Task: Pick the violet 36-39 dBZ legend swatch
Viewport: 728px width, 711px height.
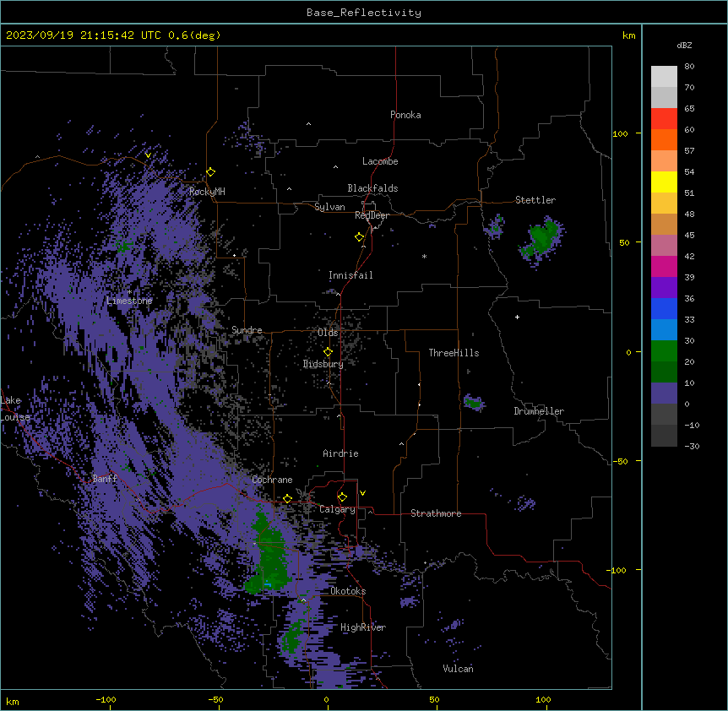Action: point(664,288)
